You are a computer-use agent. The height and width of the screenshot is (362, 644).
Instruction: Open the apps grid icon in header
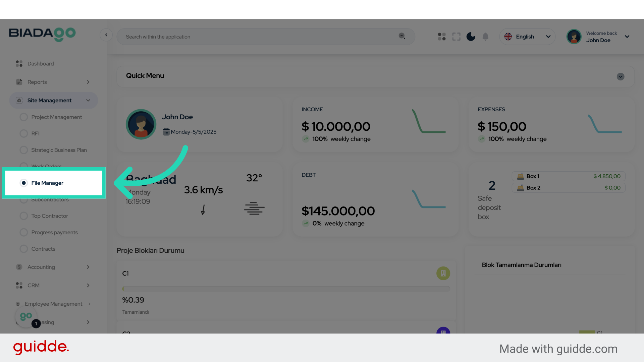tap(442, 37)
